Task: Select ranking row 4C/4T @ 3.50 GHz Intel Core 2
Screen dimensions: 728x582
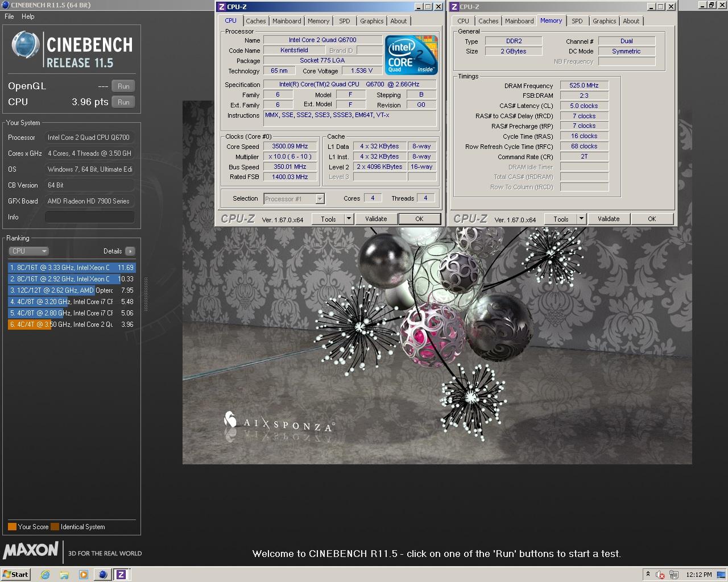Action: (72, 325)
